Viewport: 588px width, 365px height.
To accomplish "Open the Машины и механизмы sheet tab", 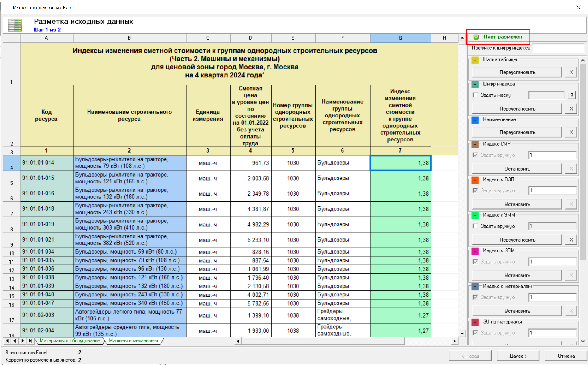I will (134, 341).
